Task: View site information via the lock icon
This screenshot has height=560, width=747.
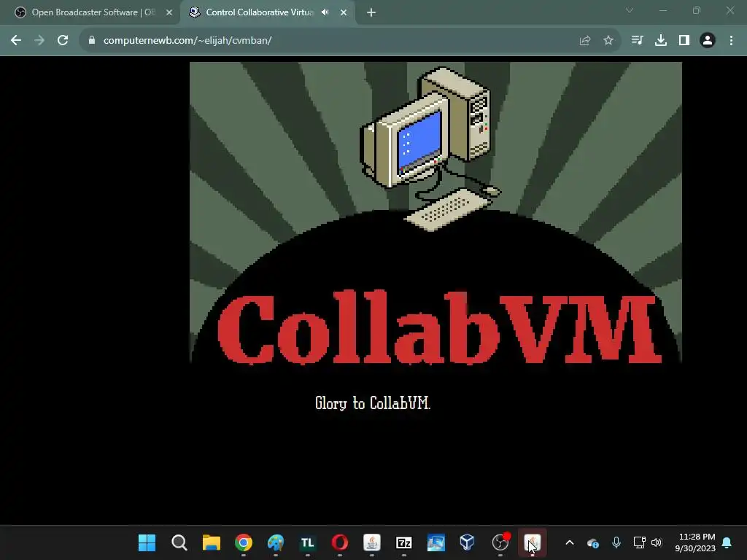Action: pyautogui.click(x=91, y=41)
